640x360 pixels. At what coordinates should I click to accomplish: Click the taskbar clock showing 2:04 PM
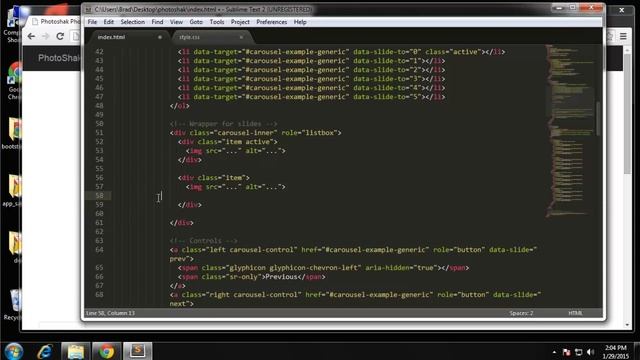click(616, 352)
